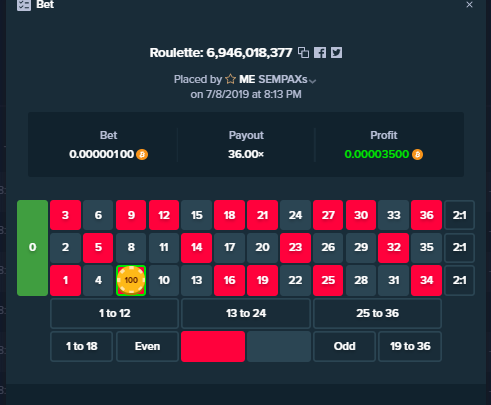Expand the ME SEMPAXs user dropdown chevron
491x405 pixels.
tap(312, 81)
